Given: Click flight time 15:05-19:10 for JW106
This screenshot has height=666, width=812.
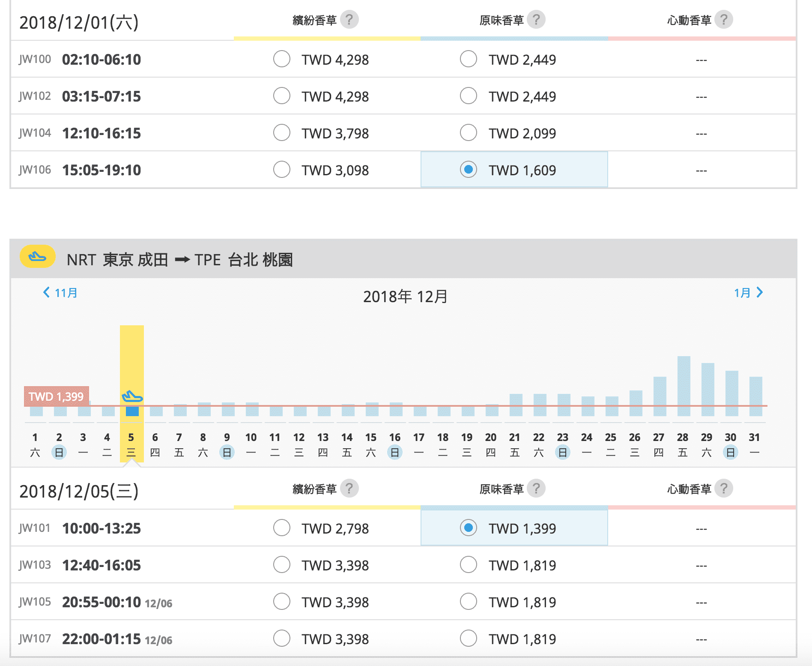Looking at the screenshot, I should [x=101, y=170].
